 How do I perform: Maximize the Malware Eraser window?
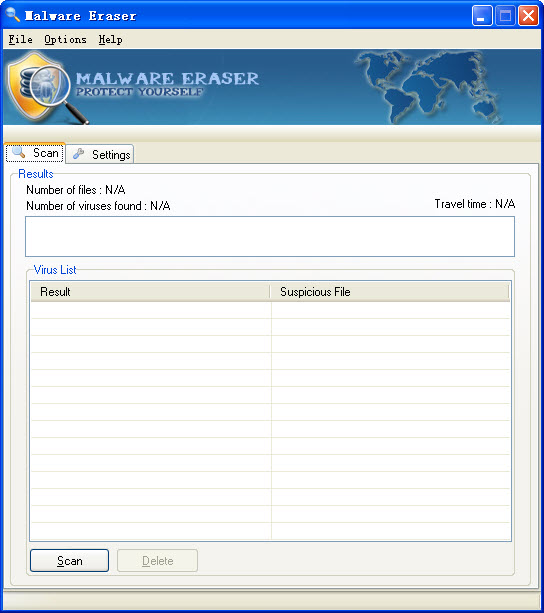[x=505, y=16]
